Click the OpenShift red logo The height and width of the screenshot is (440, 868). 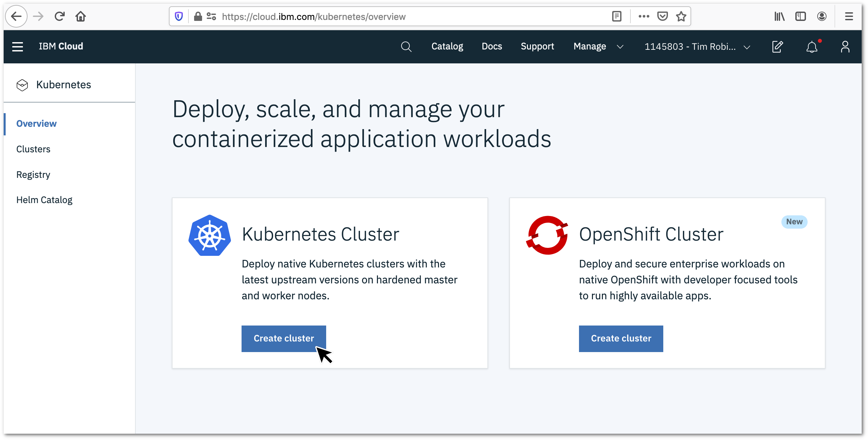pos(547,235)
